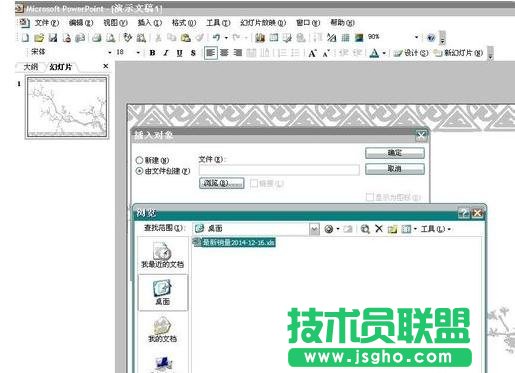Open the Views dropdown in Browse dialog
Viewport: 515px width, 373px height.
(x=415, y=229)
